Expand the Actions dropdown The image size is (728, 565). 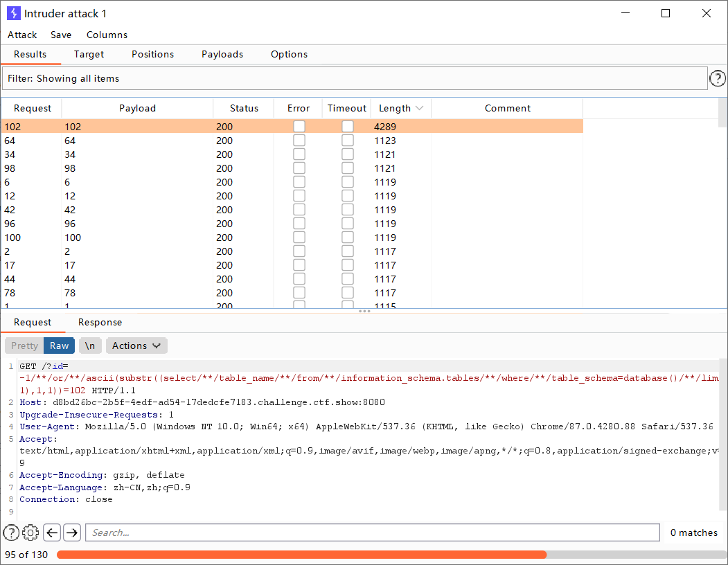point(136,346)
